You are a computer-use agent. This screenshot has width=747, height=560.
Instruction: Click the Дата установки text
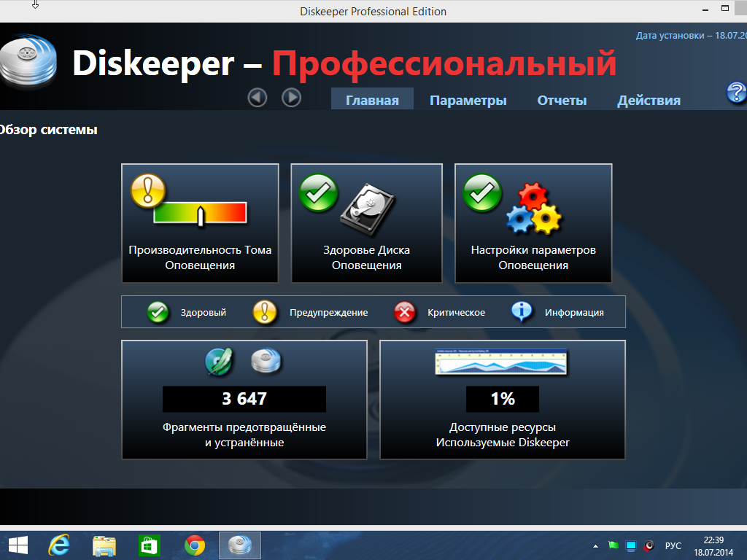(692, 35)
